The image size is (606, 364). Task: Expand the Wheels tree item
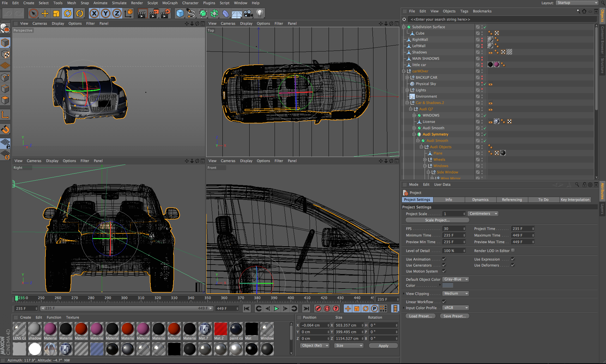point(425,159)
